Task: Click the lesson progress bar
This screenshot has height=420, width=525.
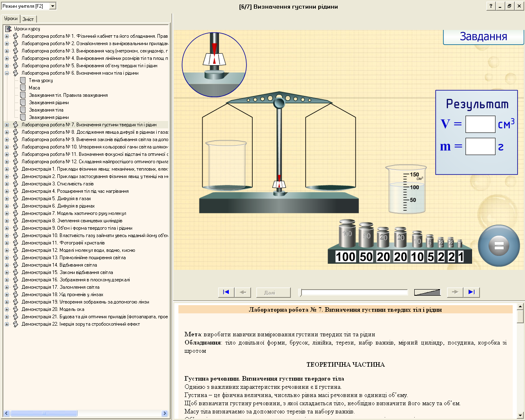Action: click(354, 292)
